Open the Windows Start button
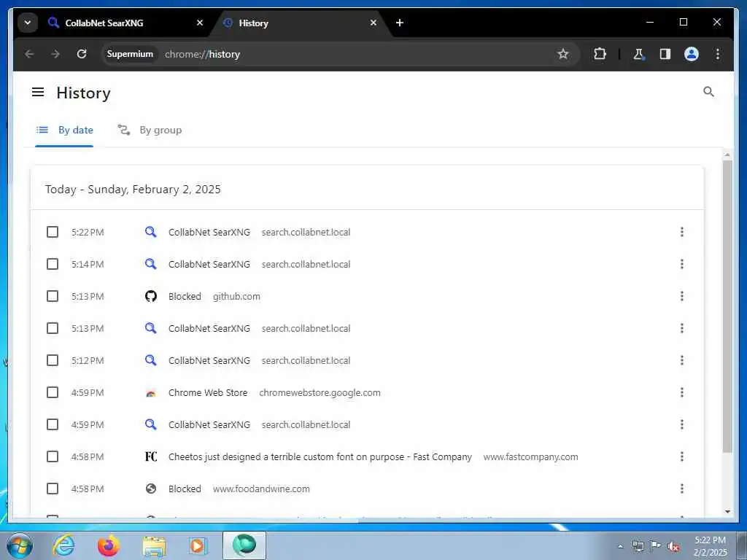This screenshot has width=747, height=560. [x=19, y=545]
